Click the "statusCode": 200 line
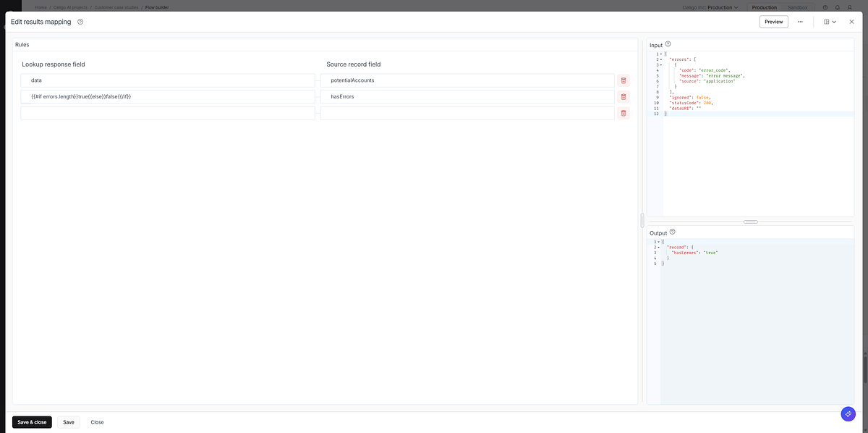This screenshot has width=868, height=433. 692,103
